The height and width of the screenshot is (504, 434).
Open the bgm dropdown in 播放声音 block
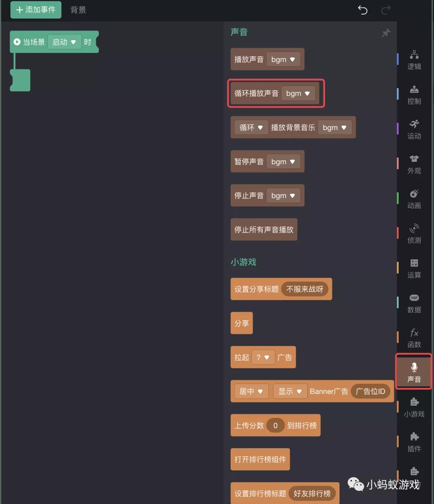coord(283,59)
